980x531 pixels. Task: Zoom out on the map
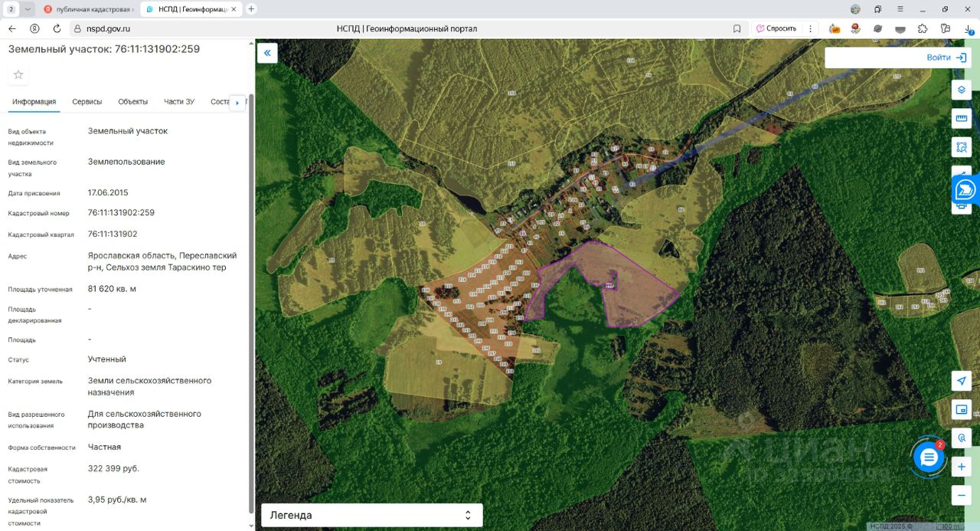point(962,495)
